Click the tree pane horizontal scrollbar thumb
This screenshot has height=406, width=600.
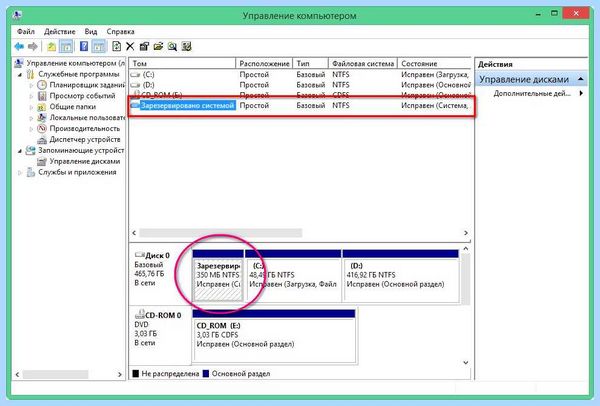click(55, 374)
